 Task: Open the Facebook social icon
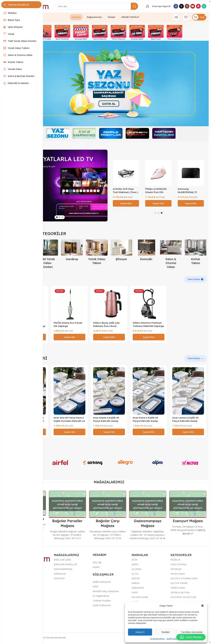coord(176,6)
